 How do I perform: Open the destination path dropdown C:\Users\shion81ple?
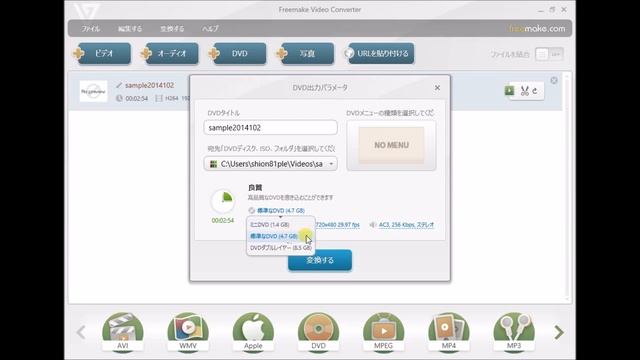pos(271,164)
